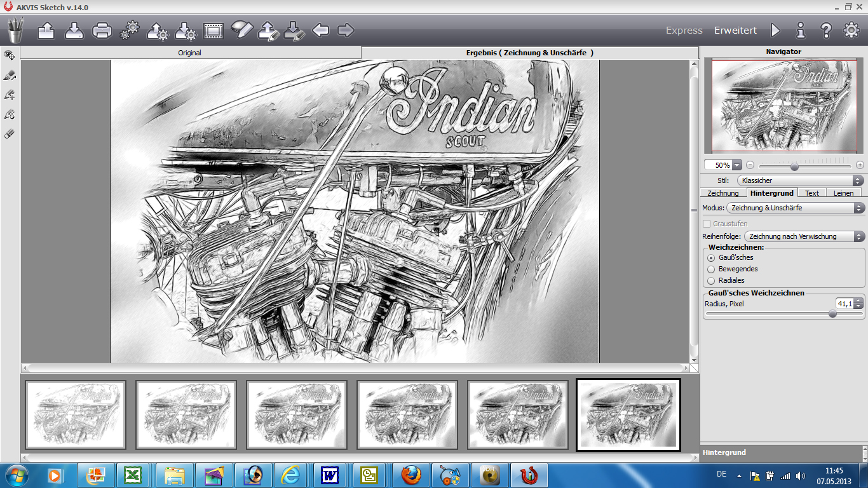Open the Modus dropdown
868x488 pixels.
[796, 208]
